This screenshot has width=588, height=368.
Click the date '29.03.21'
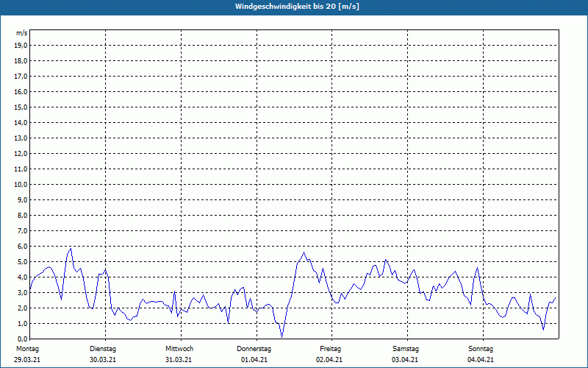click(27, 360)
